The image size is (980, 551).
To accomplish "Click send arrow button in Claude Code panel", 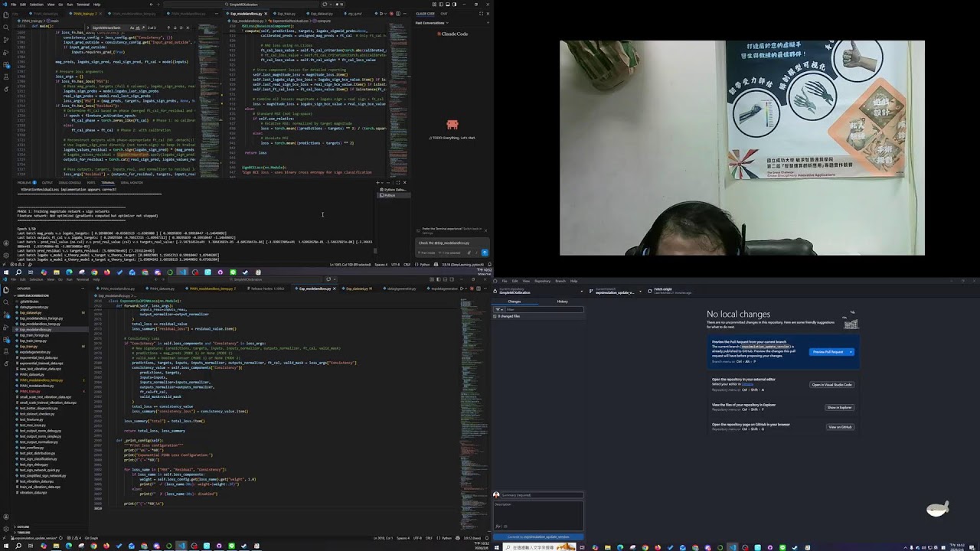I will click(x=485, y=253).
